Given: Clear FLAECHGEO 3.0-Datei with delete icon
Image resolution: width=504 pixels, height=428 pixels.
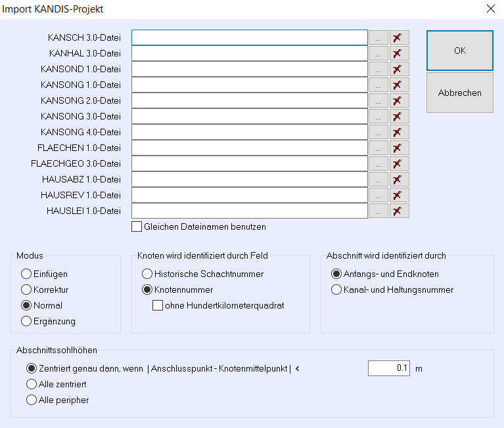Looking at the screenshot, I should point(399,163).
